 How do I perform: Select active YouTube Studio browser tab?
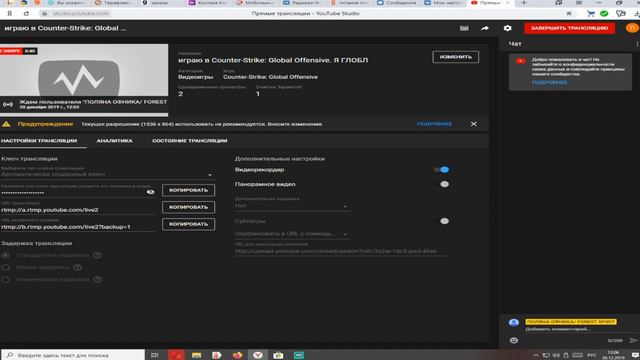[489, 3]
